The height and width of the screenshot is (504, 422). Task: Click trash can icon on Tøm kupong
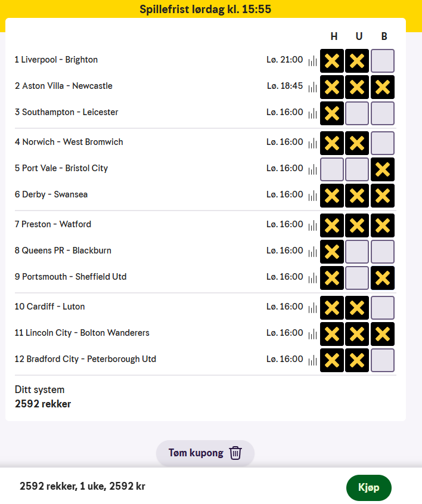(236, 453)
